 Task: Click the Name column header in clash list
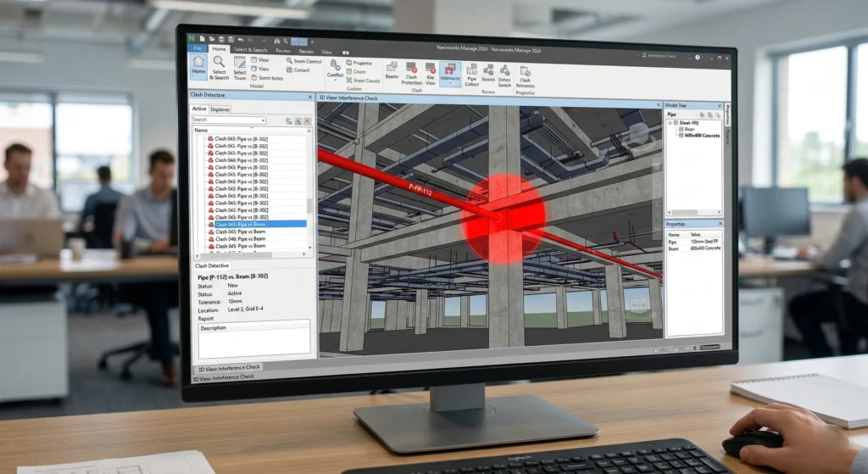[250, 130]
